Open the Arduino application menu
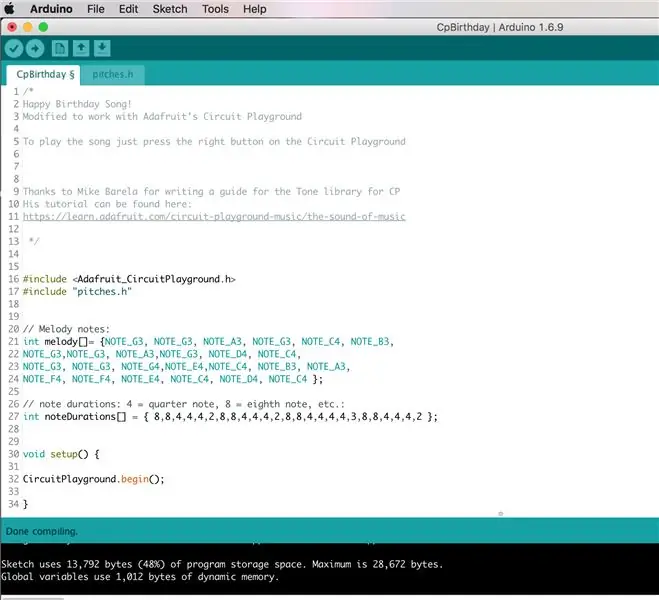Image resolution: width=659 pixels, height=600 pixels. (x=51, y=9)
